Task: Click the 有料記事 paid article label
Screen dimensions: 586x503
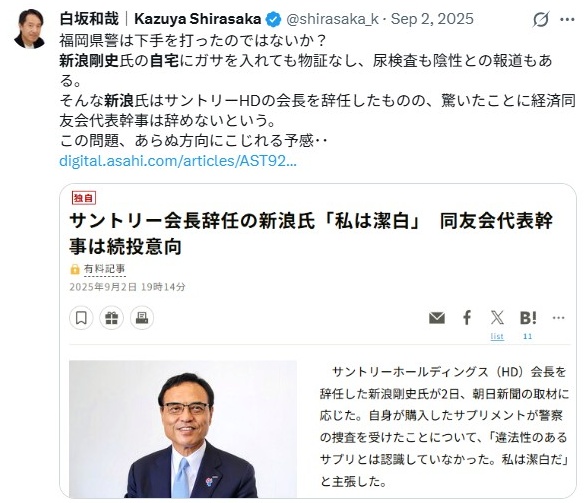Action: [x=104, y=269]
